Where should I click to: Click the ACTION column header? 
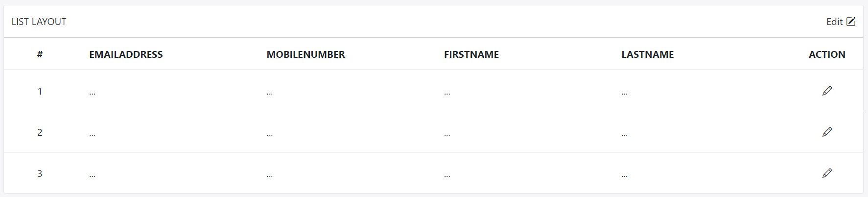(826, 54)
